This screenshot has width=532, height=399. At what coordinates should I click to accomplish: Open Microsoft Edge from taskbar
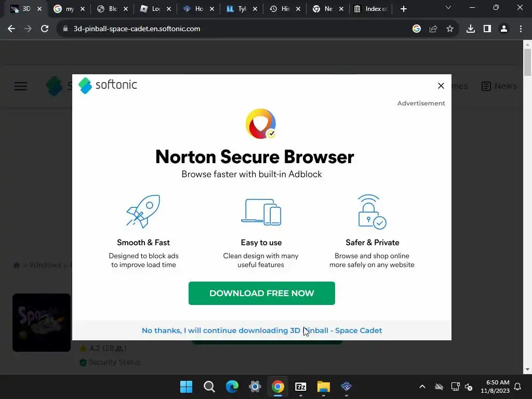pyautogui.click(x=232, y=387)
